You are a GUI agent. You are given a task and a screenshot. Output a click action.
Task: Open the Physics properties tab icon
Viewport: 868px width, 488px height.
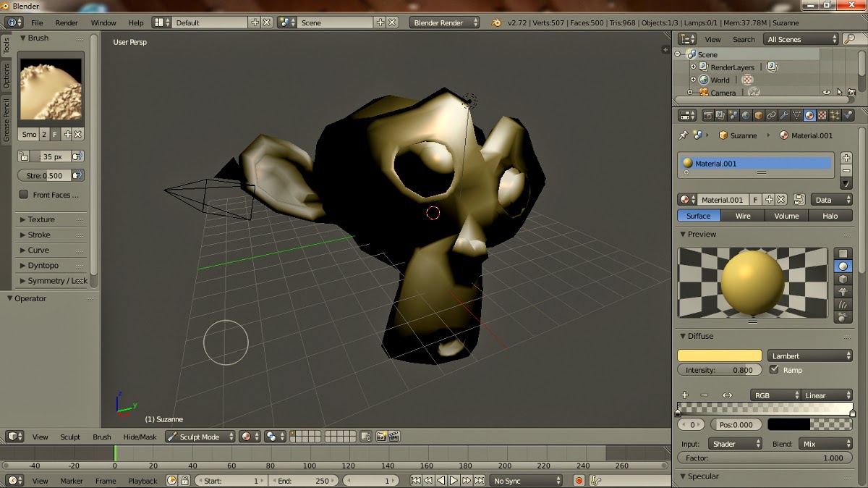[x=848, y=115]
